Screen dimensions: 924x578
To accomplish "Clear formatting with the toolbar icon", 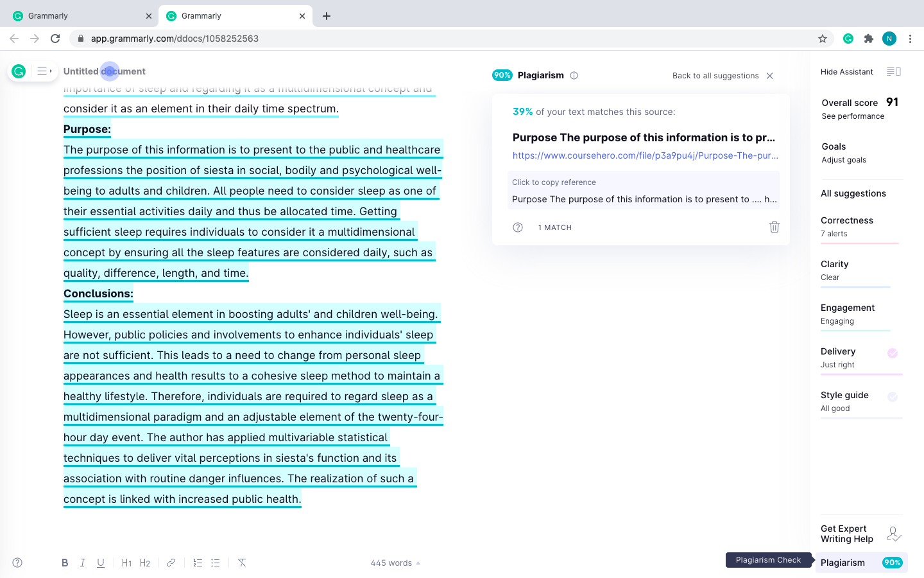I will pos(242,563).
